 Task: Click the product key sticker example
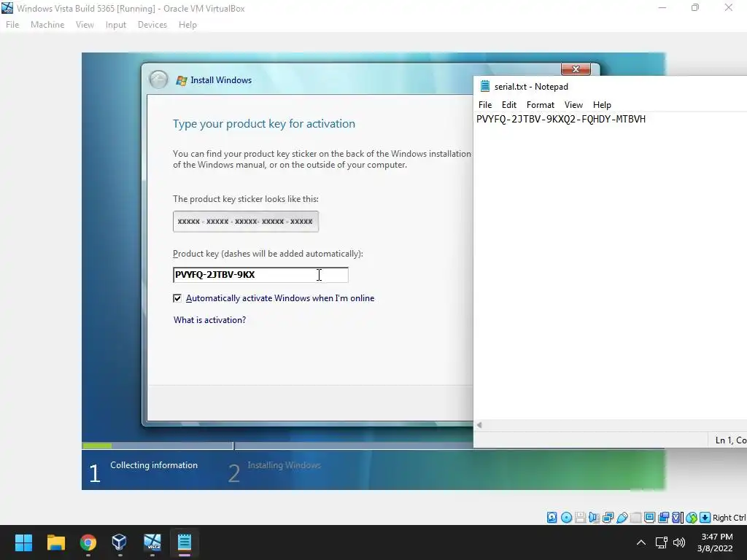pos(246,222)
